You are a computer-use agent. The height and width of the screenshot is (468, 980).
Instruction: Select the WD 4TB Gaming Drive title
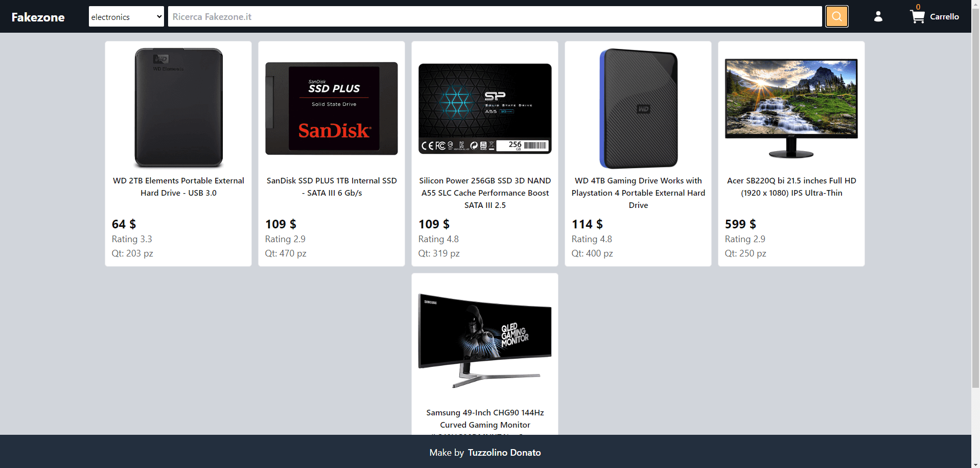[638, 193]
